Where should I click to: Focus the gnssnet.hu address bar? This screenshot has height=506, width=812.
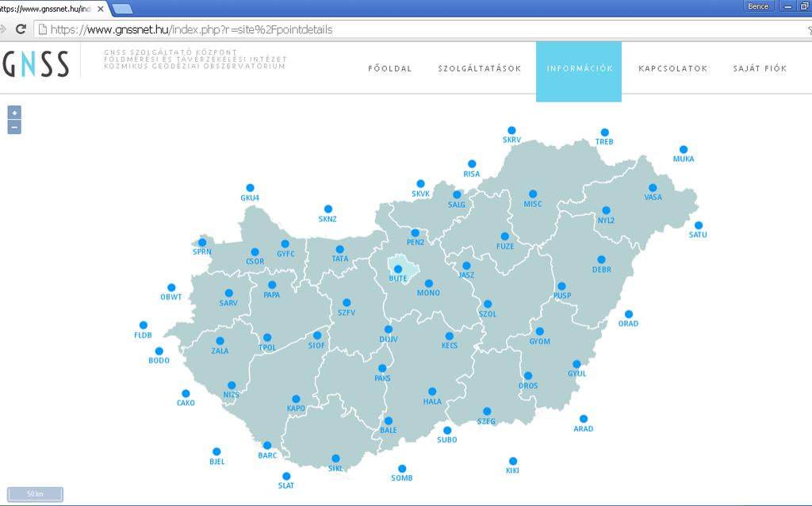[419, 29]
